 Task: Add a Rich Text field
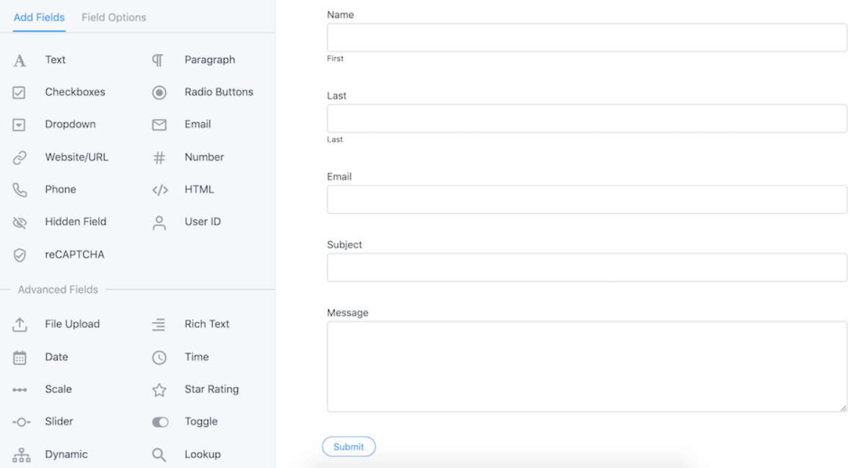pyautogui.click(x=206, y=324)
